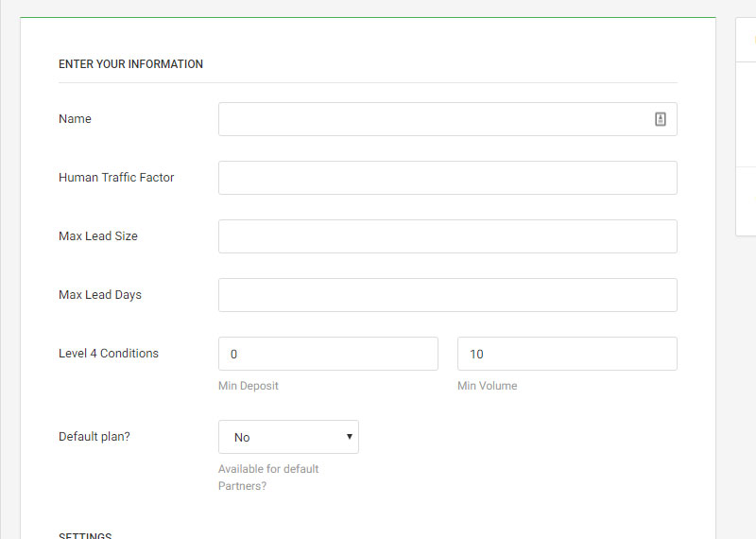The height and width of the screenshot is (539, 756).
Task: Click the "Default plan?" label
Action: (94, 437)
